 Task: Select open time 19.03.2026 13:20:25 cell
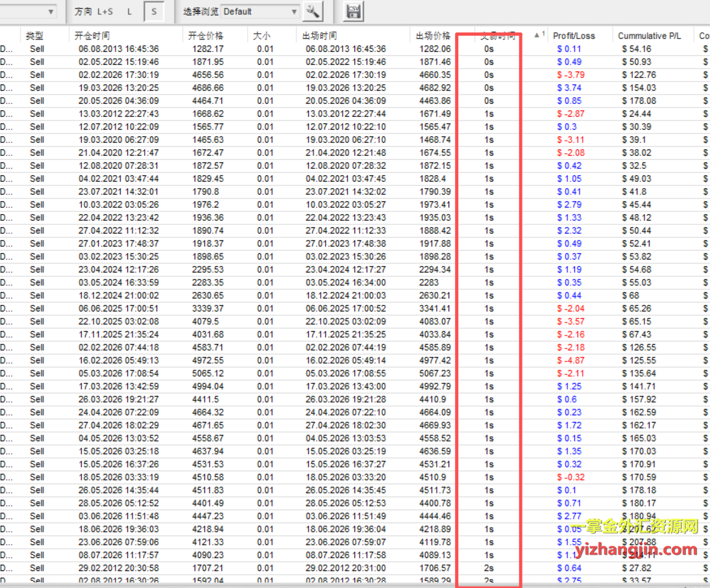coord(119,88)
